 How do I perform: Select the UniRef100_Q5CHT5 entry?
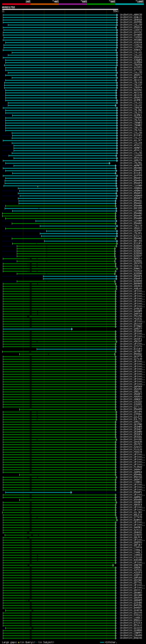(131, 263)
